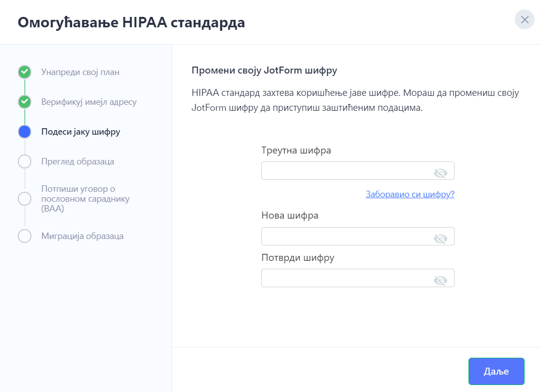Click the Потврди шифру label

[298, 258]
